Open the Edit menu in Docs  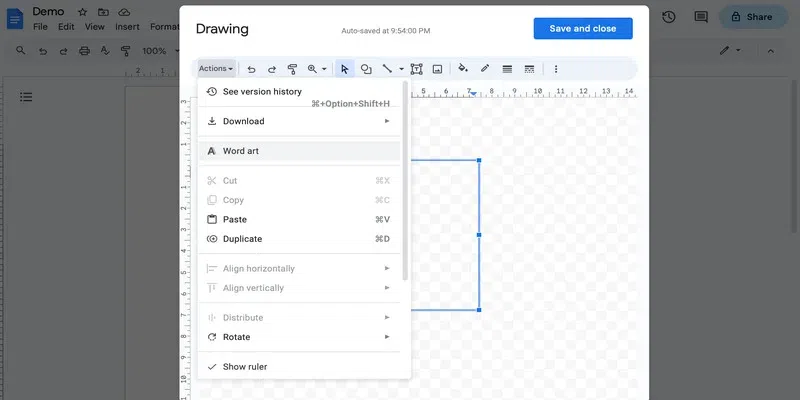(66, 27)
